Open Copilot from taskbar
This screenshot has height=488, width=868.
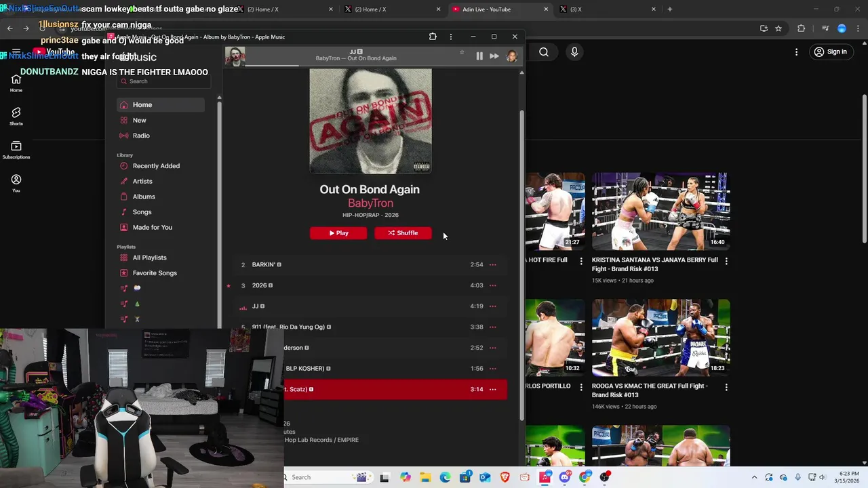[405, 477]
